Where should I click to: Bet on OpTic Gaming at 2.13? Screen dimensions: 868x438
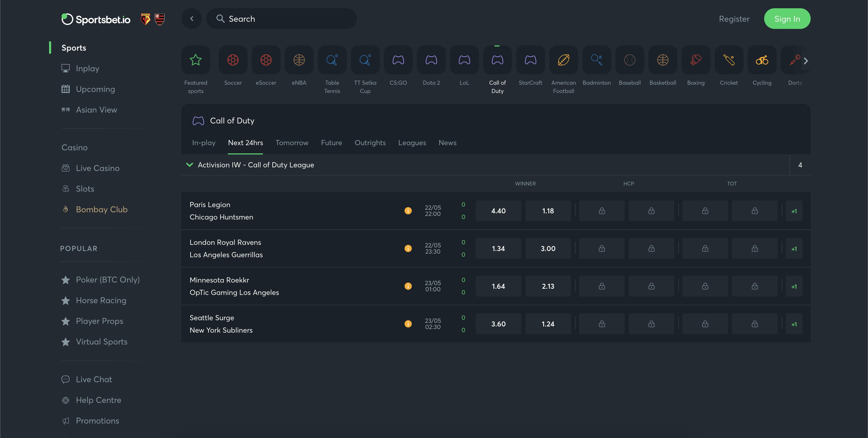pyautogui.click(x=548, y=286)
